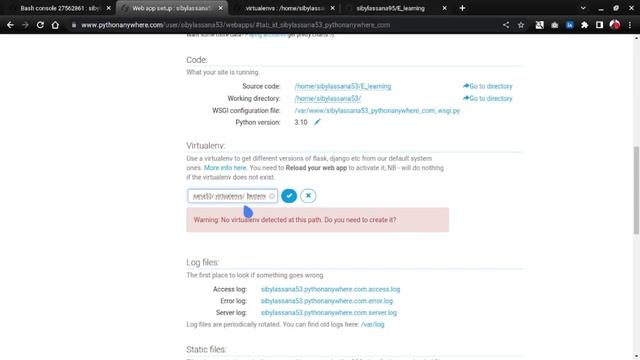Open the extensions puzzle icon
This screenshot has width=640, height=360.
[x=584, y=25]
